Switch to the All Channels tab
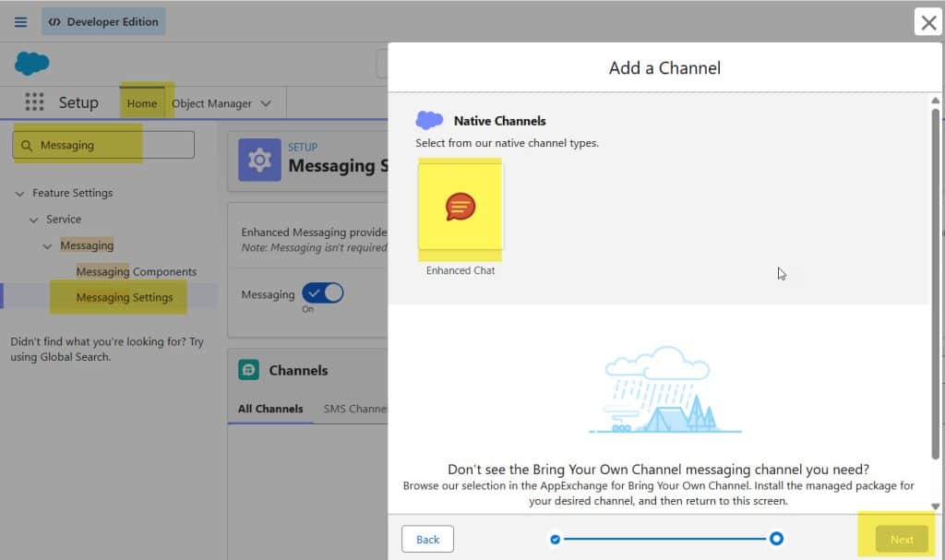The height and width of the screenshot is (560, 945). (270, 409)
